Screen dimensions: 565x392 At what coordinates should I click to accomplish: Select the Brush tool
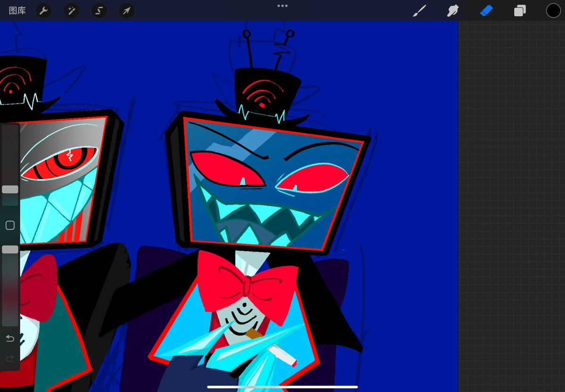click(x=419, y=11)
